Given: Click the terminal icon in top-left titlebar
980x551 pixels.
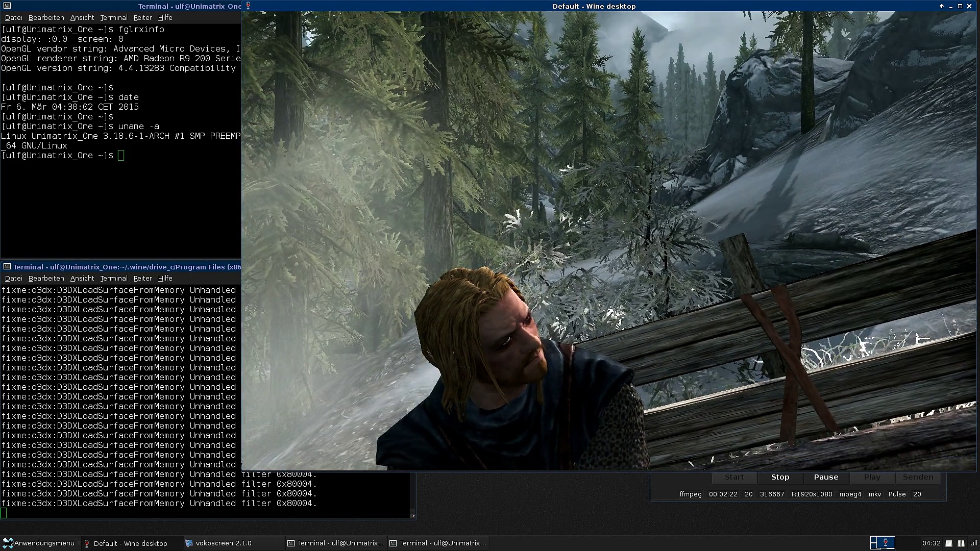Looking at the screenshot, I should pyautogui.click(x=7, y=6).
